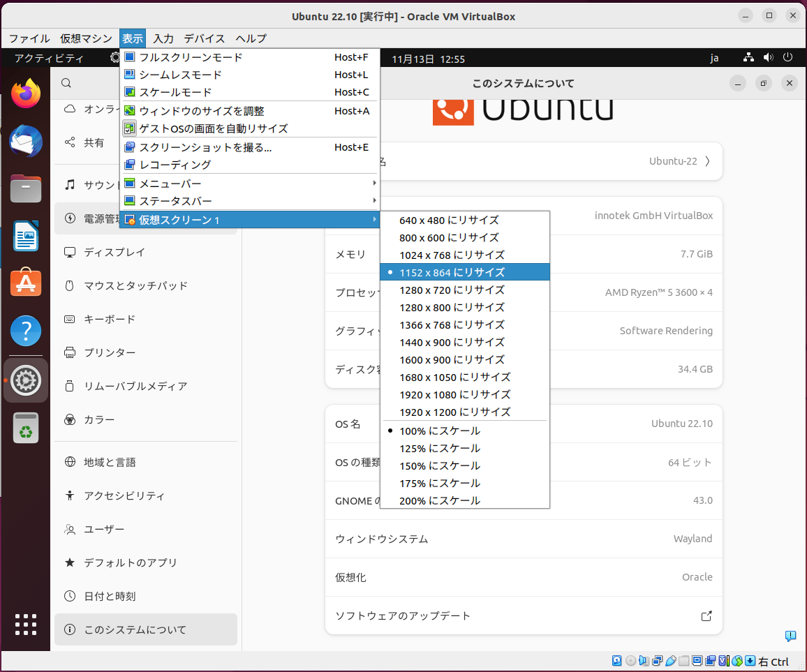Viewport: 807px width, 672px height.
Task: Expand the ステータスバー submenu
Action: tap(250, 201)
